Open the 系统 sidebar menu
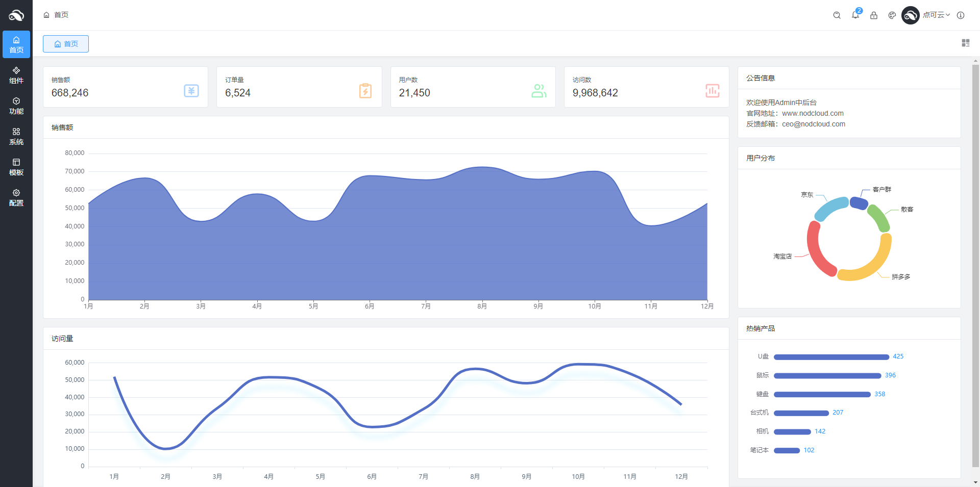980x487 pixels. 16,136
